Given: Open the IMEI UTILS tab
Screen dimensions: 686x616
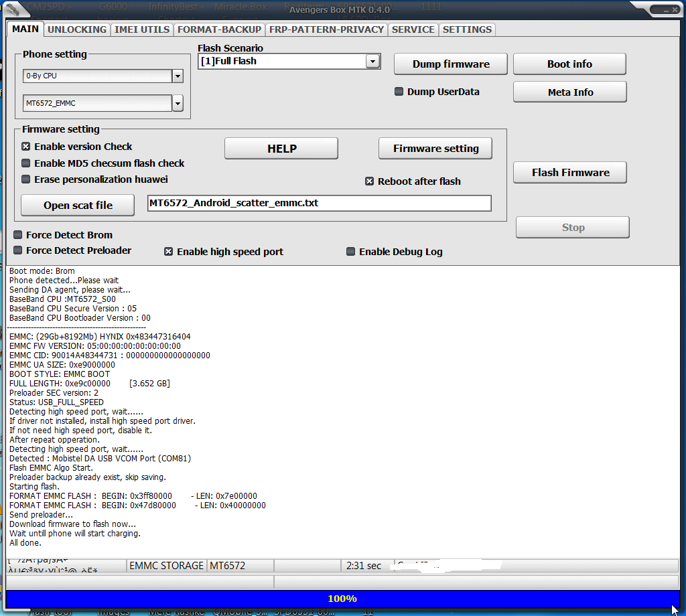Looking at the screenshot, I should 142,29.
